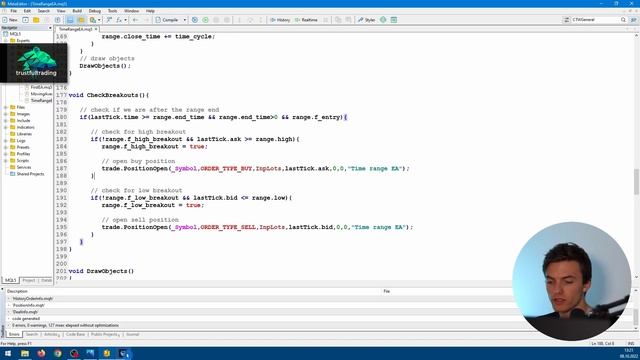Switch to the Project navigator tab

pos(29,280)
